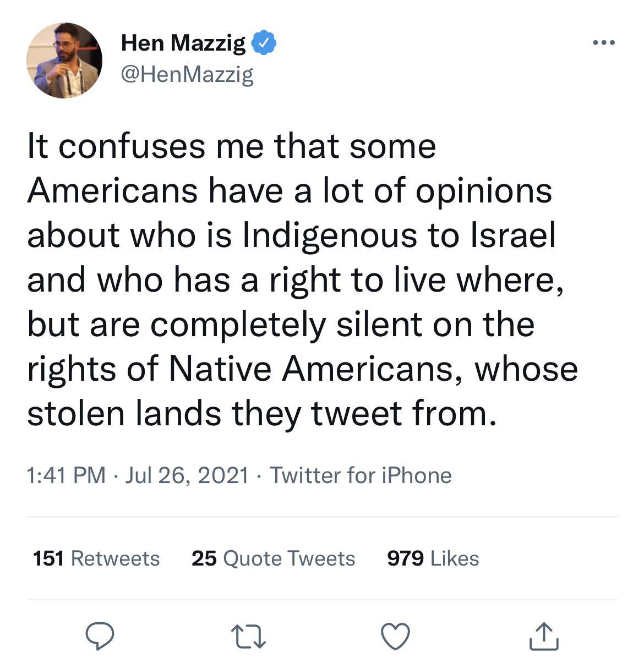The image size is (644, 669).
Task: Click the display name Hen Mazzig
Action: 183,43
